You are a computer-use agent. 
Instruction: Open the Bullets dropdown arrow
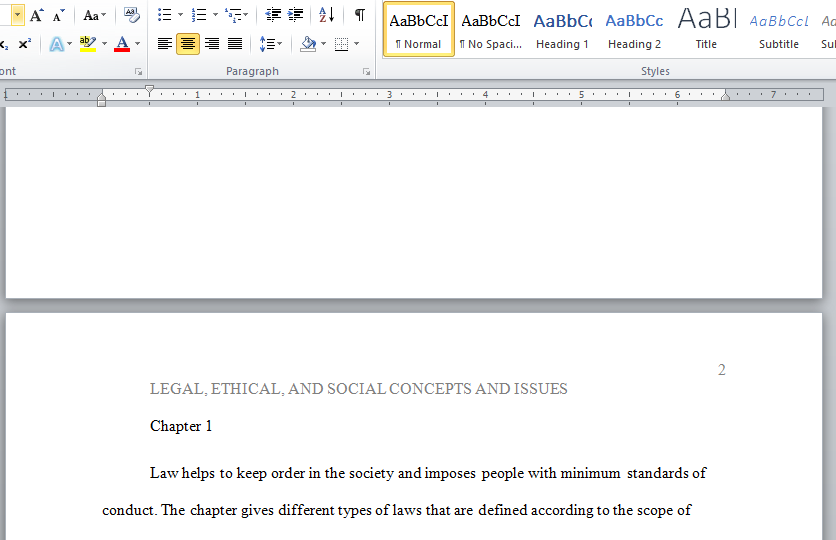[x=180, y=15]
